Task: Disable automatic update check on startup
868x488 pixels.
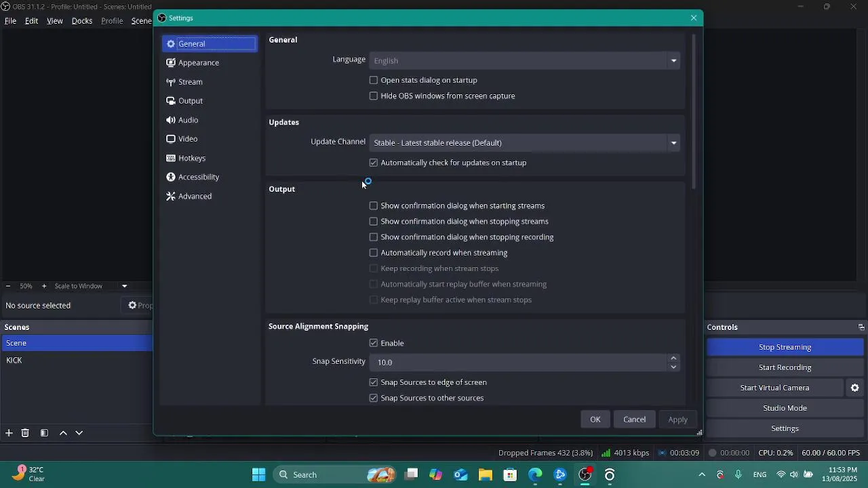Action: 374,163
